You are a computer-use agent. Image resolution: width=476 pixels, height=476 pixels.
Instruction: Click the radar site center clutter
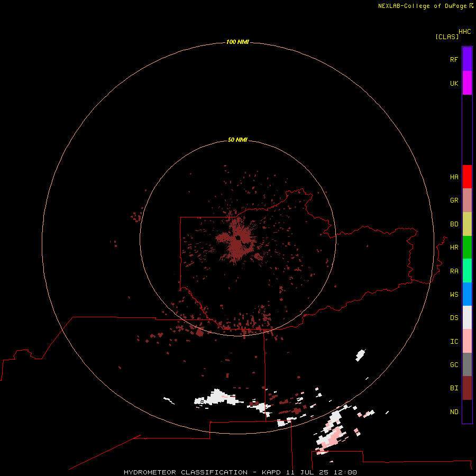(237, 238)
